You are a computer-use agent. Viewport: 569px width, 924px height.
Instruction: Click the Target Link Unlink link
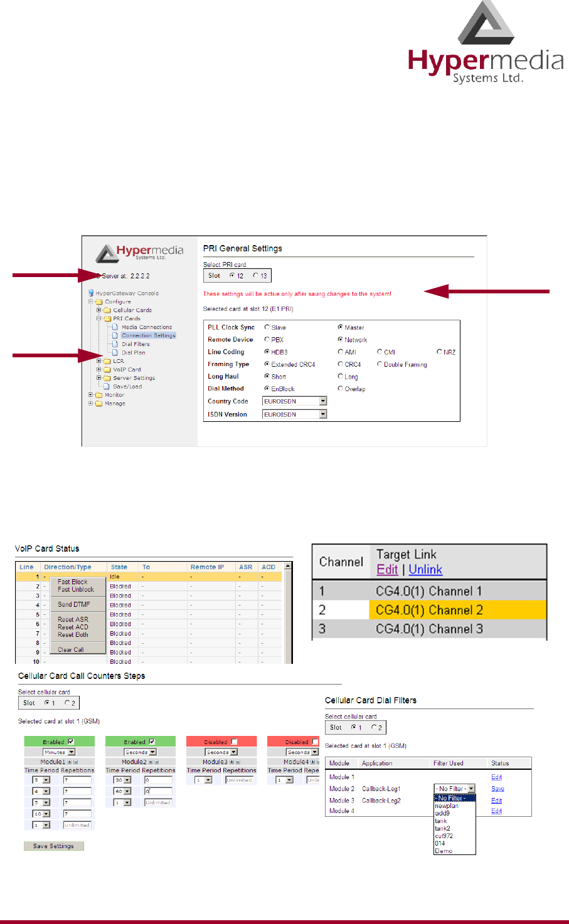(425, 570)
